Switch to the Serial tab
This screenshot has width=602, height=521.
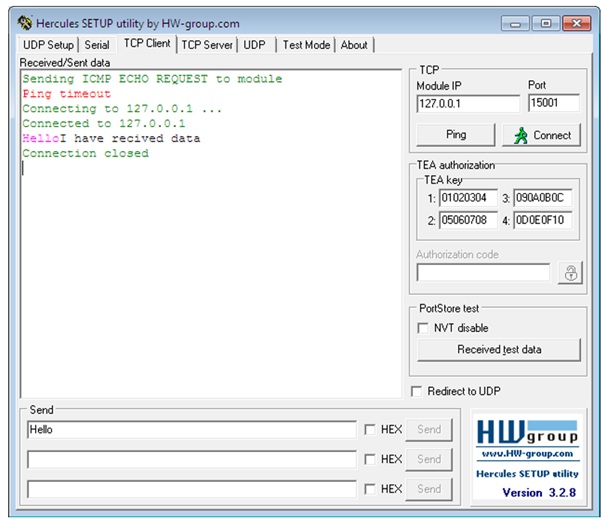pos(97,45)
